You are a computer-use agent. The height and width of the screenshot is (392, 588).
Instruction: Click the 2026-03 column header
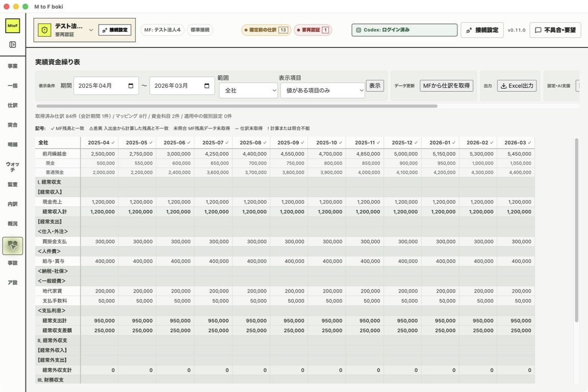516,142
